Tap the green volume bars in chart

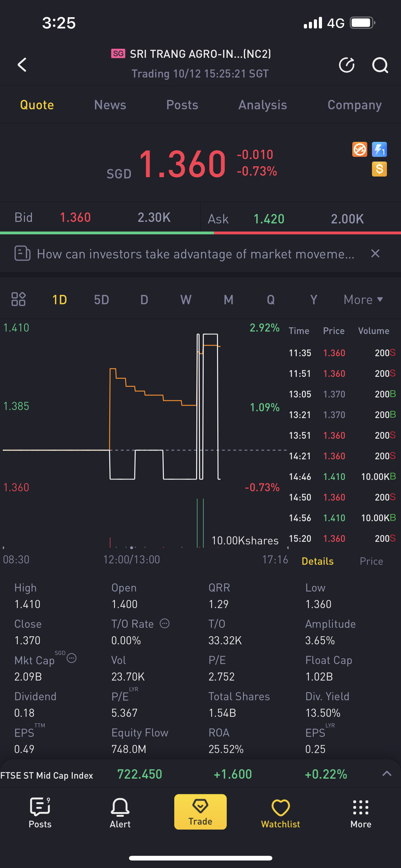[200, 523]
